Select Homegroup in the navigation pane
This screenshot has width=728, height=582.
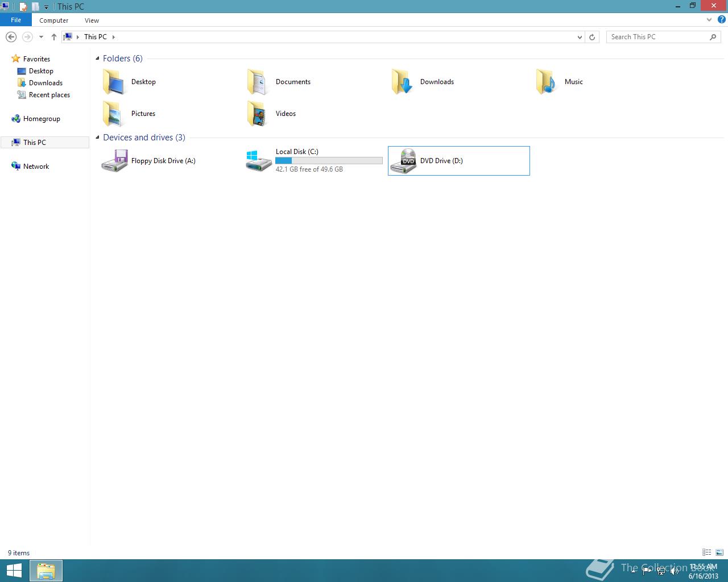click(x=42, y=119)
